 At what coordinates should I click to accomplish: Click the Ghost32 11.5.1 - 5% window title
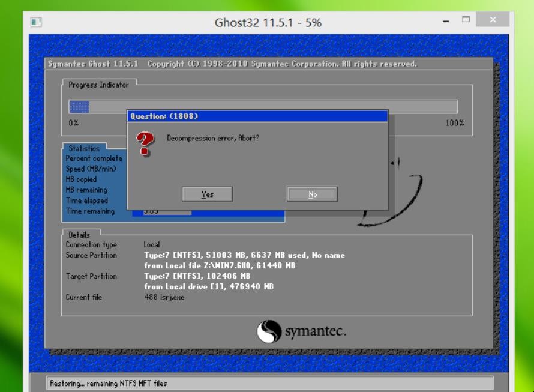point(268,22)
